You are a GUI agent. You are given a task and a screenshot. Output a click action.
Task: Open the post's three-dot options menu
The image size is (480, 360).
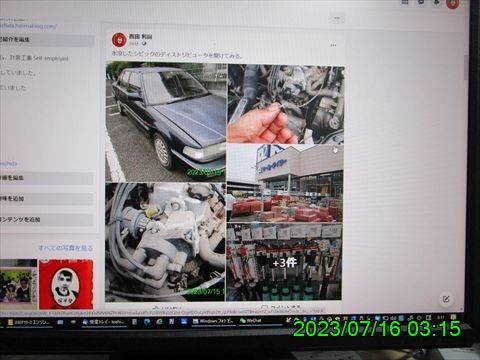[x=333, y=45]
